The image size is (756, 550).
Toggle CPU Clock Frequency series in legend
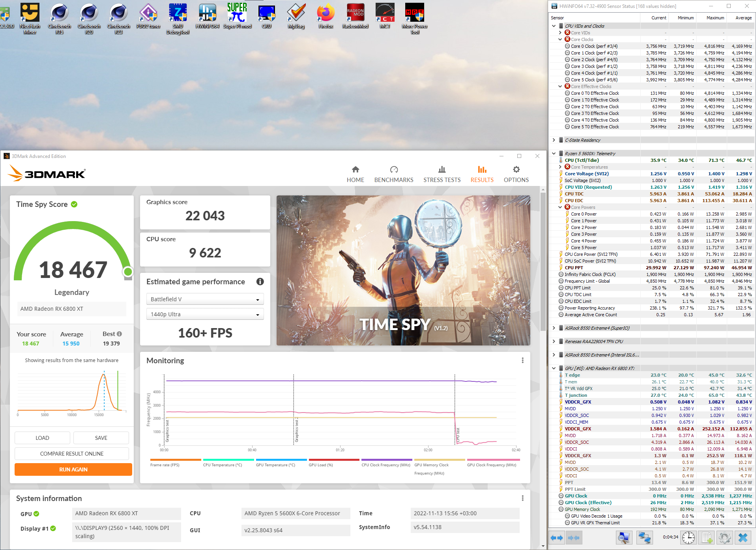coord(387,463)
